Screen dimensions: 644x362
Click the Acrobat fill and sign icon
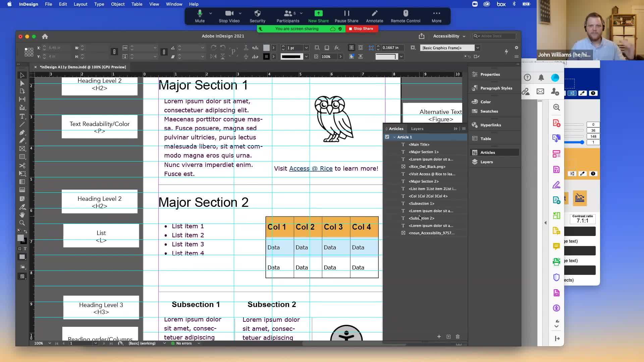[556, 185]
